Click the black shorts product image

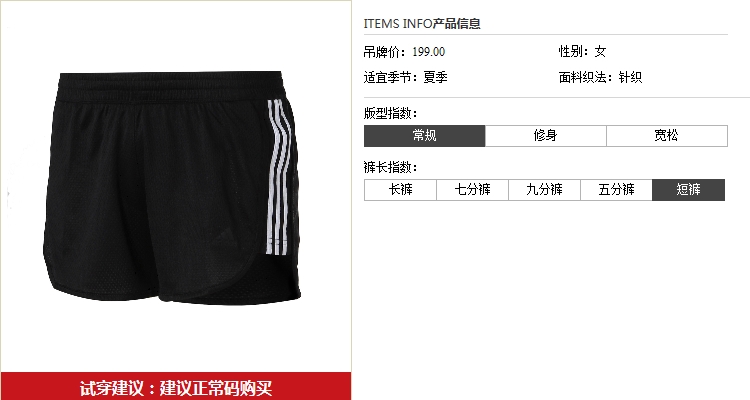point(172,188)
